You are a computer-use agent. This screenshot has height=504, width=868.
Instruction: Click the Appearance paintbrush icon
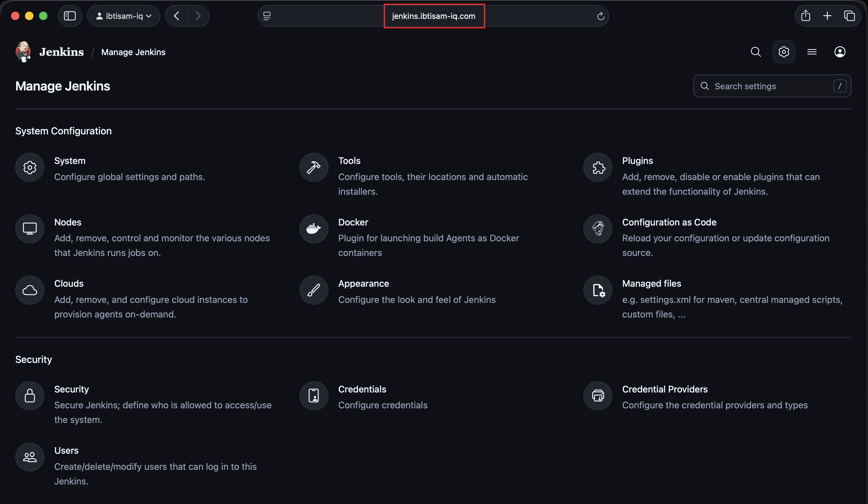(x=314, y=290)
